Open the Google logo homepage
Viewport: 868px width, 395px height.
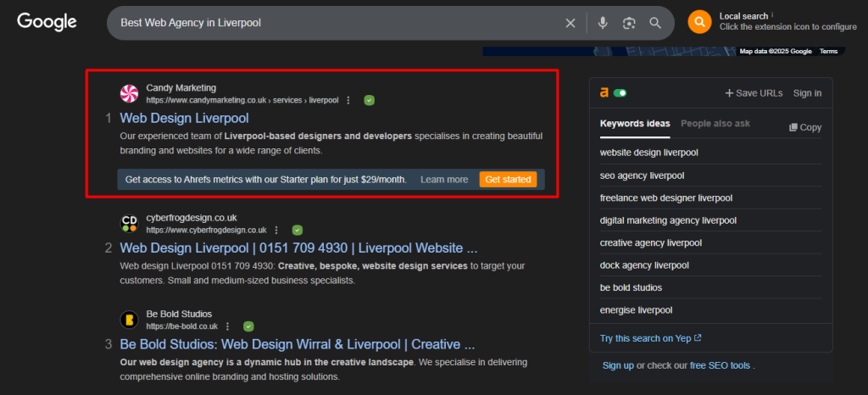pos(47,22)
